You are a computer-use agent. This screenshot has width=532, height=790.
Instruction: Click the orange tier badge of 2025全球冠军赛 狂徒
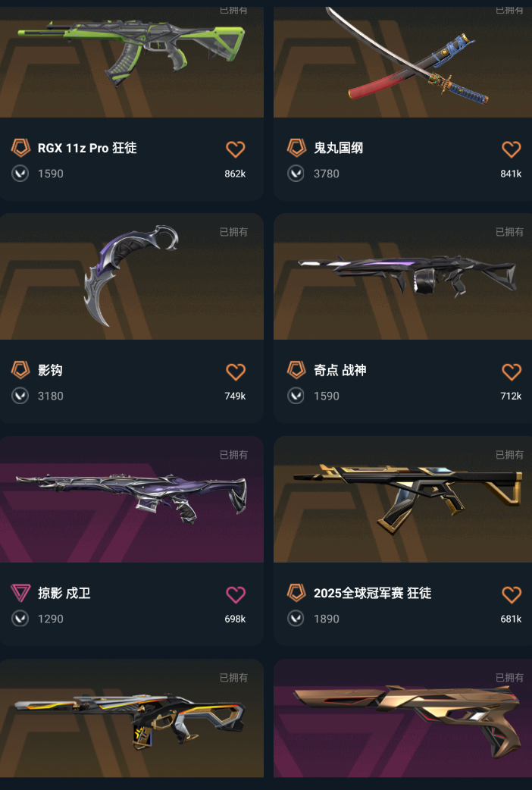click(x=296, y=593)
